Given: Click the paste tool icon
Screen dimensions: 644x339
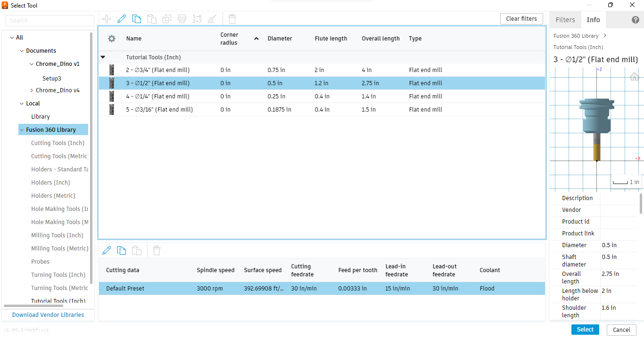Looking at the screenshot, I should 152,19.
